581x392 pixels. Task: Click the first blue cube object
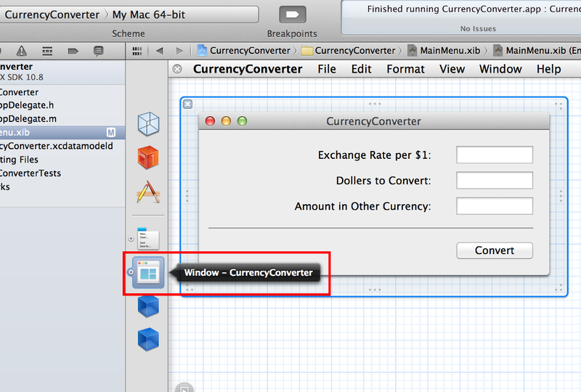pyautogui.click(x=148, y=306)
